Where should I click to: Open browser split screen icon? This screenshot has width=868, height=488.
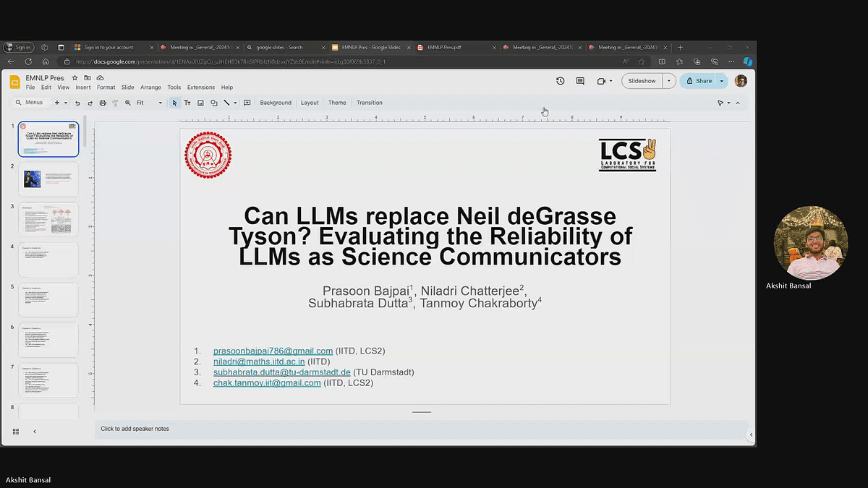coord(662,61)
